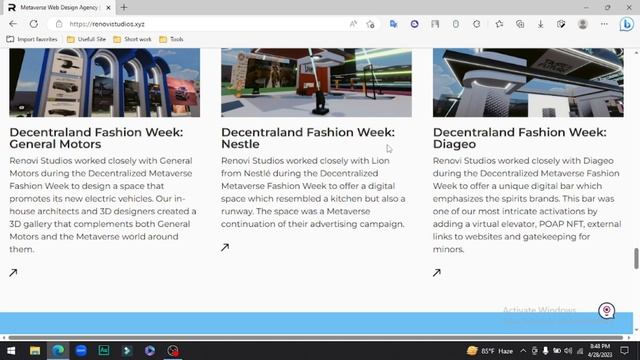The image size is (640, 360).
Task: Click the vertical page scrollbar thumb
Action: (x=636, y=258)
